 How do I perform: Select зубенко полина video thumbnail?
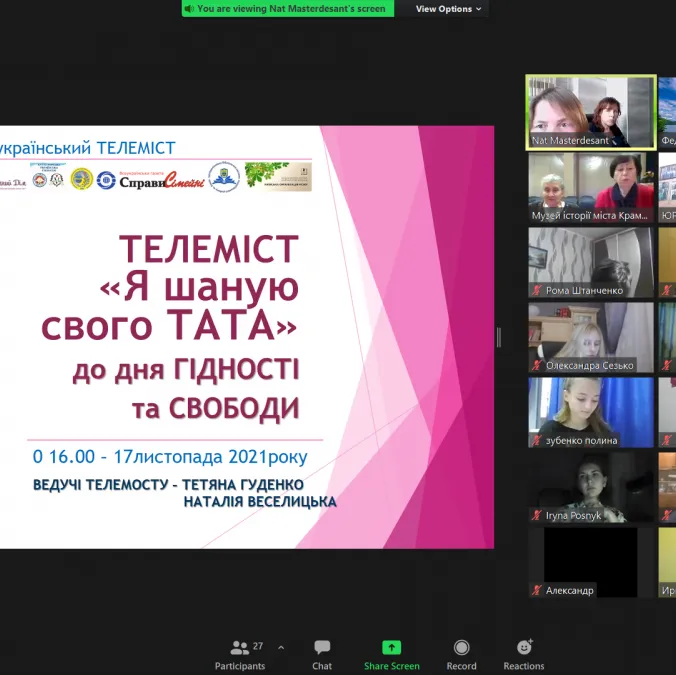591,412
